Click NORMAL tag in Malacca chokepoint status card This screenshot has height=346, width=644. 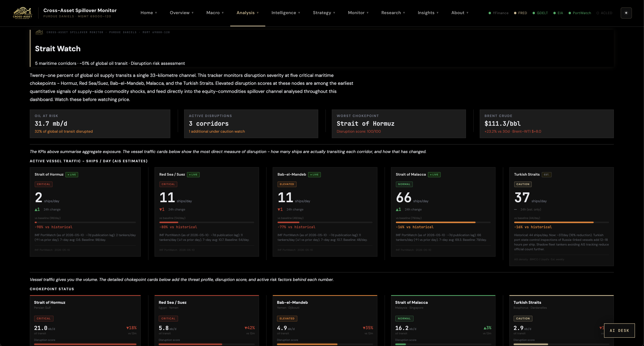pos(404,318)
